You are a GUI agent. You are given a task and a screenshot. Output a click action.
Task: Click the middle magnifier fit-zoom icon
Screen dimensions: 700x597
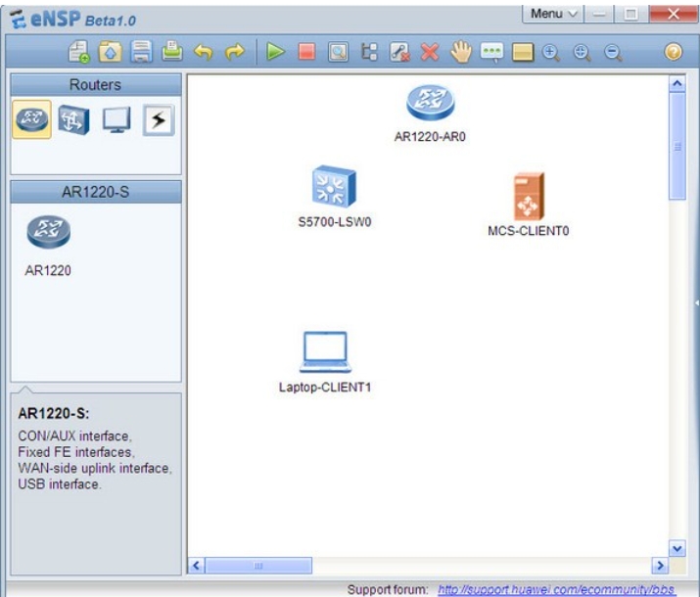pyautogui.click(x=583, y=53)
